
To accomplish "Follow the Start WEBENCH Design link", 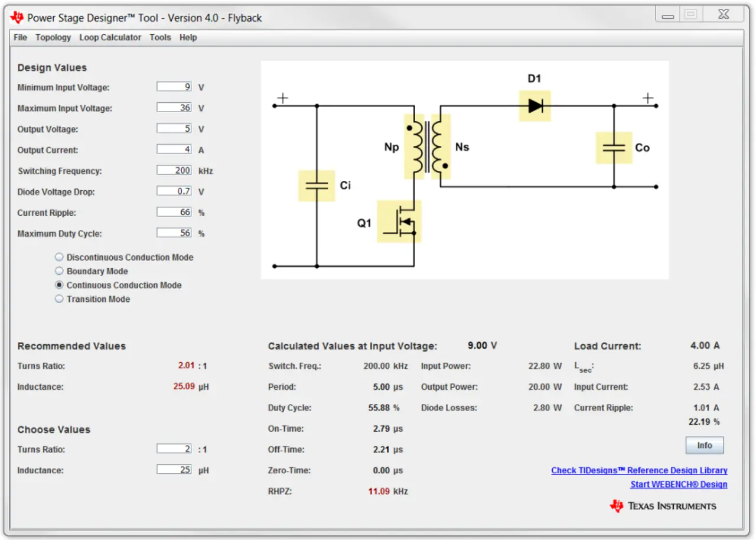I will 679,484.
